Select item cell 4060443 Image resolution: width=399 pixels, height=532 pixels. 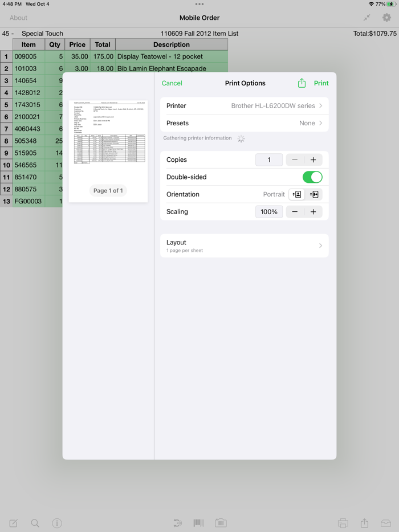point(28,129)
